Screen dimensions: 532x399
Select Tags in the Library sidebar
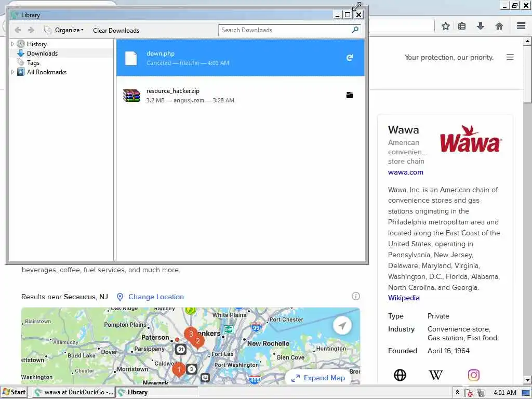(x=33, y=63)
